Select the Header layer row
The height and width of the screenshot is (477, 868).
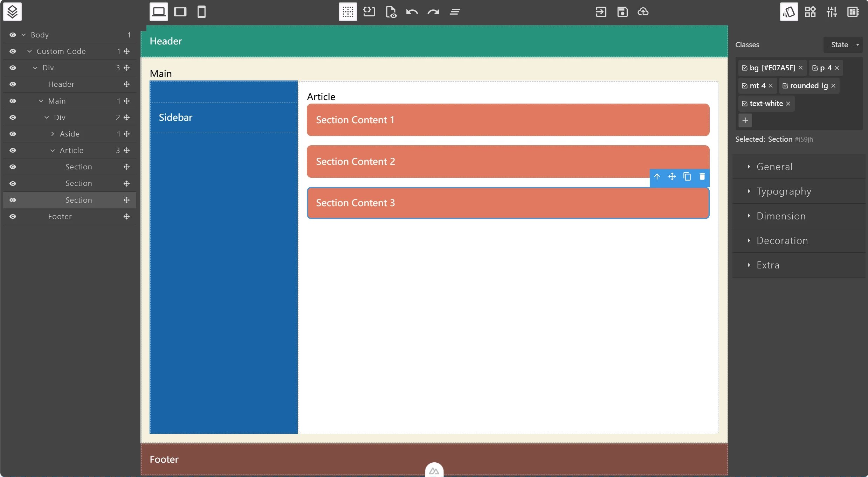pyautogui.click(x=70, y=84)
